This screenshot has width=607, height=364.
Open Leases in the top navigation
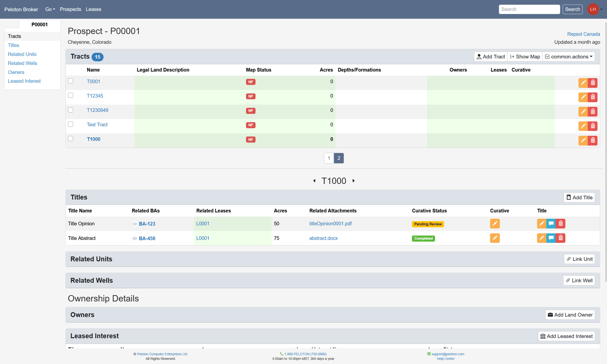tap(93, 9)
